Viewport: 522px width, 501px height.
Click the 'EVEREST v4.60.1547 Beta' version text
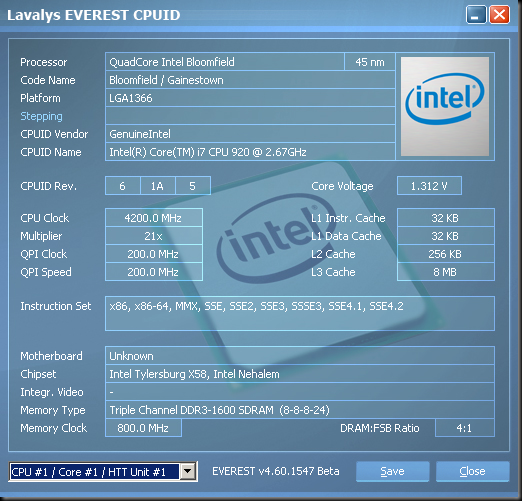coord(276,471)
